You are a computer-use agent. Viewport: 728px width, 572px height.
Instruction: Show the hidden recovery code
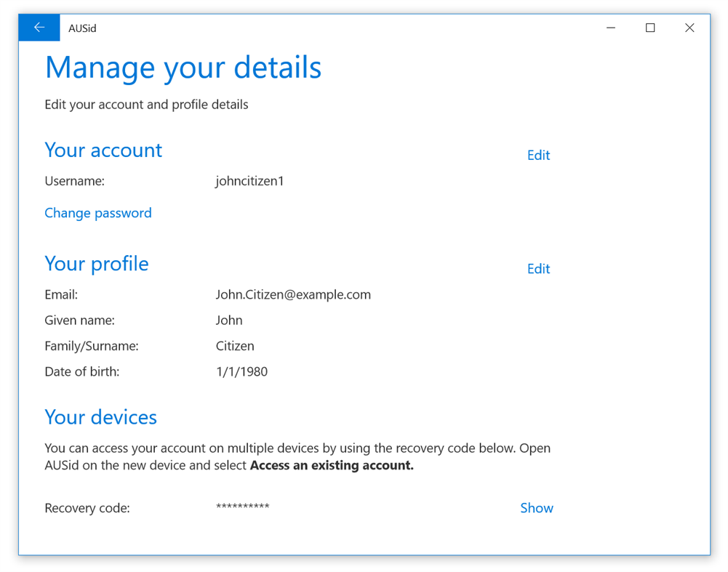tap(536, 507)
